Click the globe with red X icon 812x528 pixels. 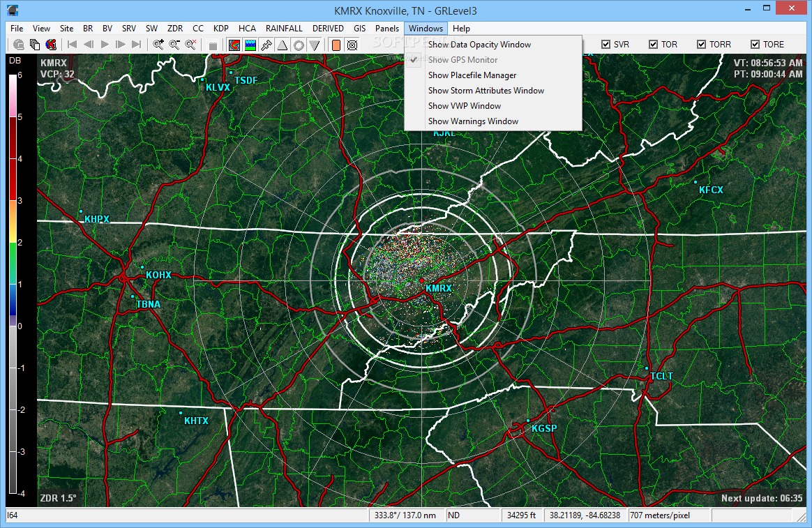click(51, 45)
